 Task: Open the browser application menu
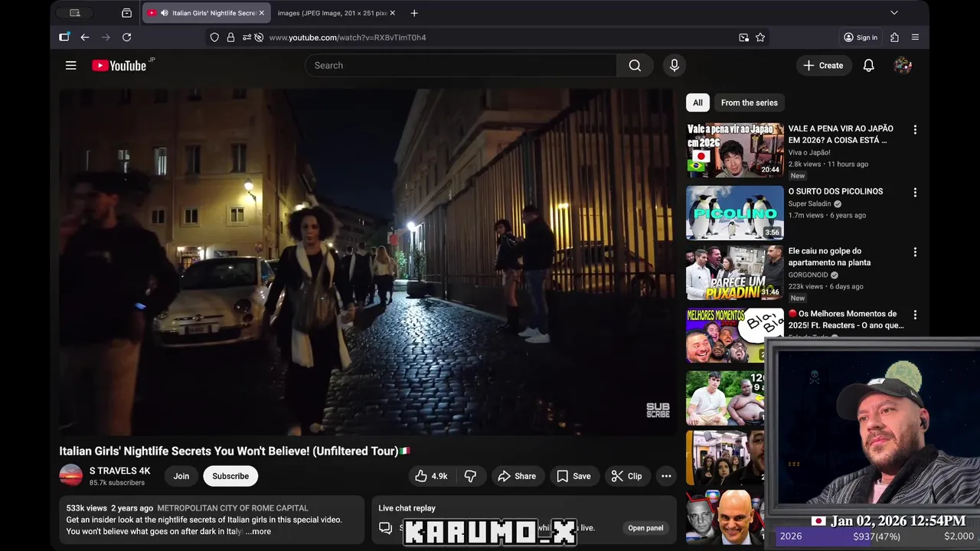[915, 37]
